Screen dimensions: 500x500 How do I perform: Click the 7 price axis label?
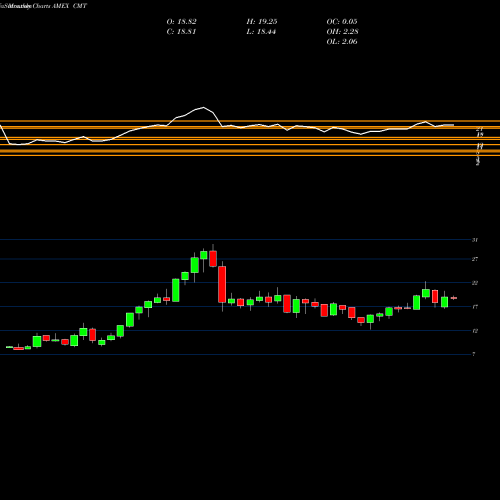point(474,354)
